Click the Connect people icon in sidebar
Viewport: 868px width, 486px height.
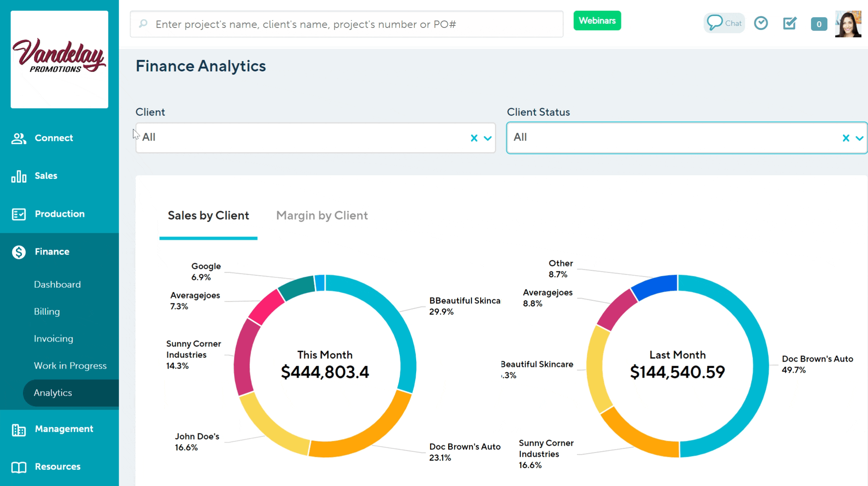click(19, 138)
